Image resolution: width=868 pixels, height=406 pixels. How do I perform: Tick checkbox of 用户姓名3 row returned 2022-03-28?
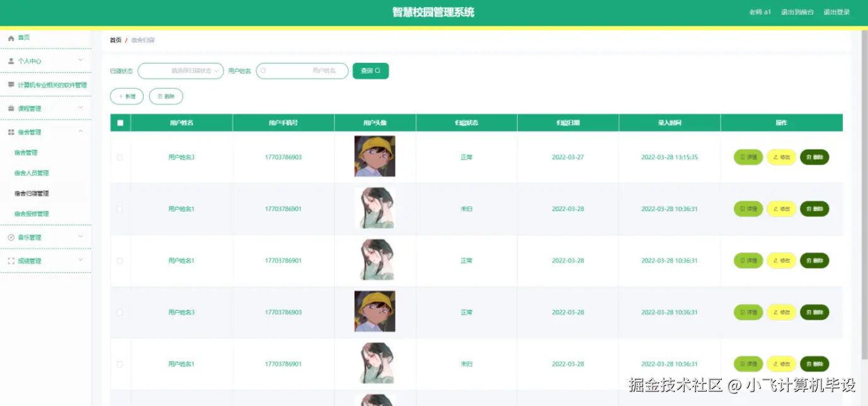coord(120,312)
